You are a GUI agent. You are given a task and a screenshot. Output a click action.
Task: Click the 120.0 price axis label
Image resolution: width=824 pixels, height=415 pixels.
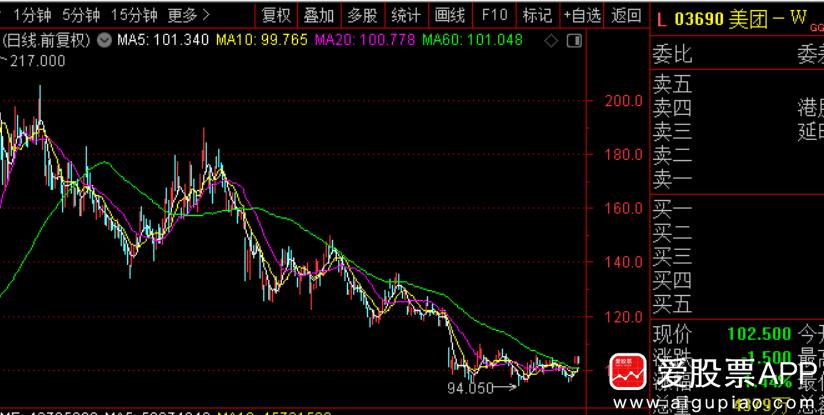(x=623, y=316)
